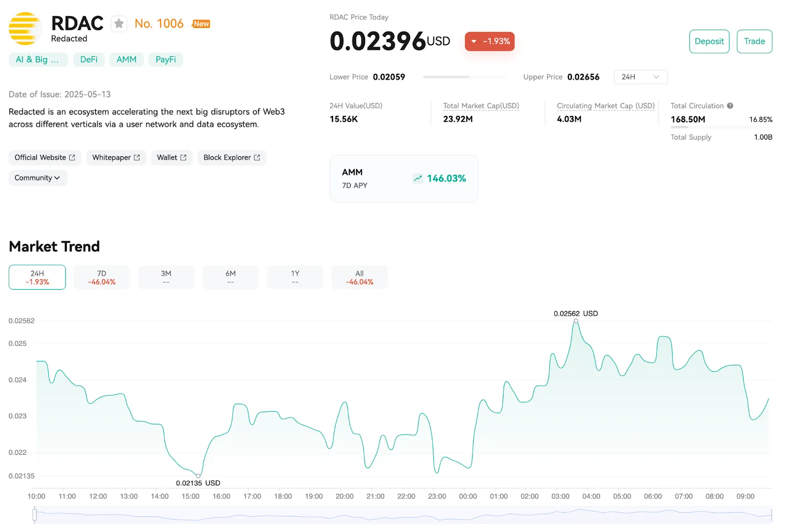Click the No. 1006 ranking text
This screenshot has height=532, width=786.
(159, 24)
